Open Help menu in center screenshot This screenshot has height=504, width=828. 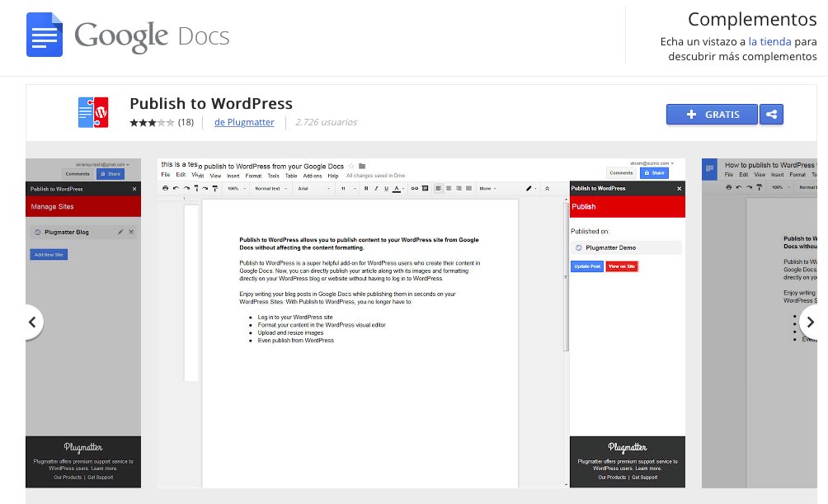(332, 176)
